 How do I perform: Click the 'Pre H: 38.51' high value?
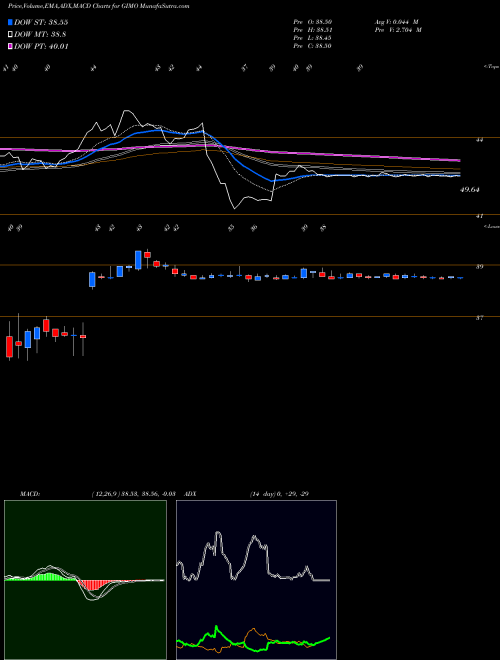click(x=312, y=30)
